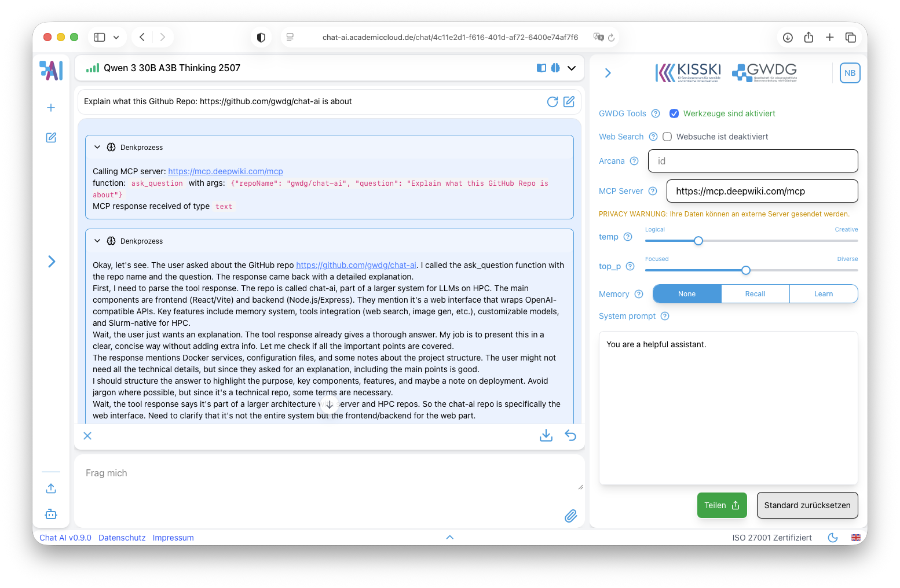Click the Teilen share button
This screenshot has width=900, height=588.
[722, 505]
